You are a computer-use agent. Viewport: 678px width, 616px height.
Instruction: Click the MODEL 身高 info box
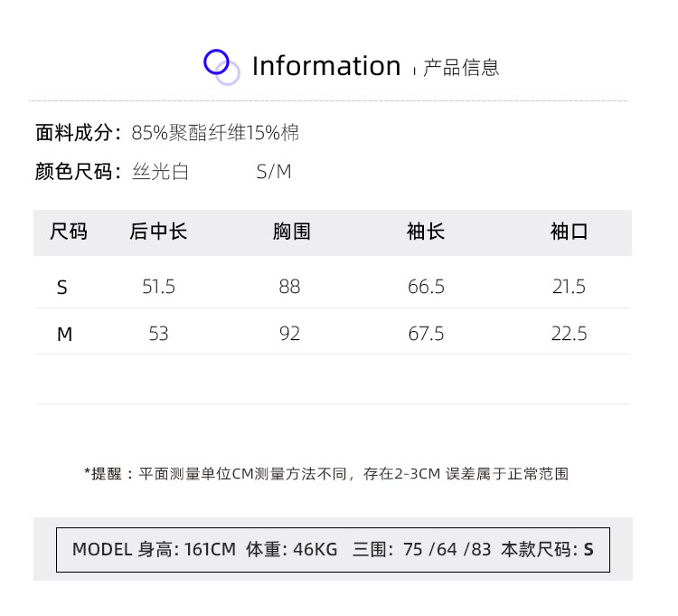click(333, 550)
